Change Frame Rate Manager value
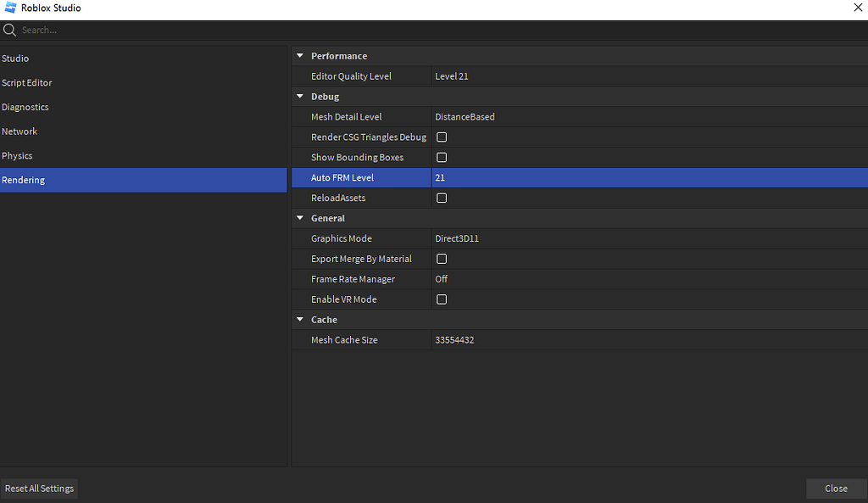 click(x=649, y=279)
